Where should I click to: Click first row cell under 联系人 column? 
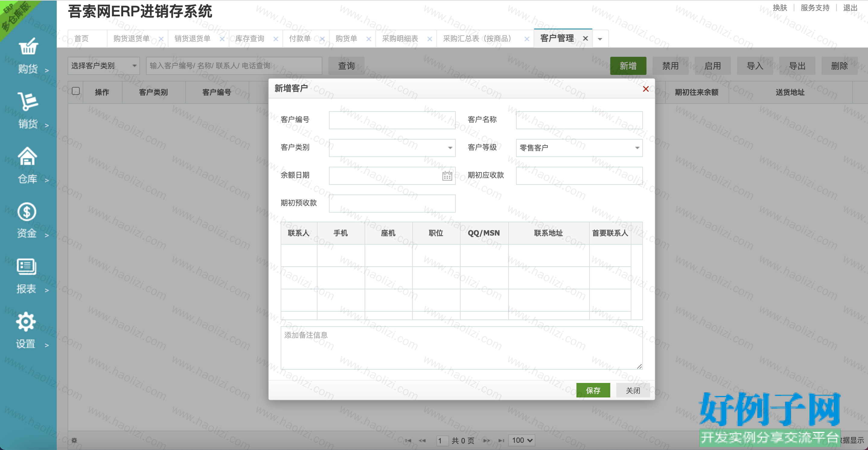(x=298, y=256)
